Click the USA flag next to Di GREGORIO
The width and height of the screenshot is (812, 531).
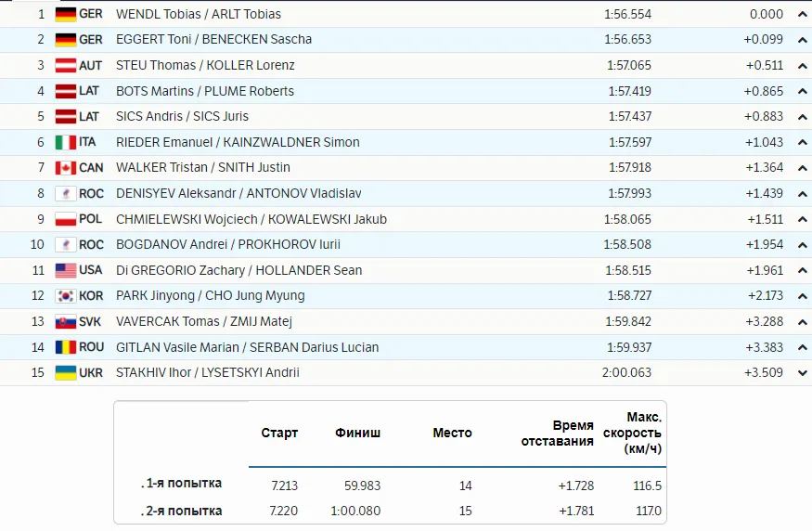tap(65, 270)
